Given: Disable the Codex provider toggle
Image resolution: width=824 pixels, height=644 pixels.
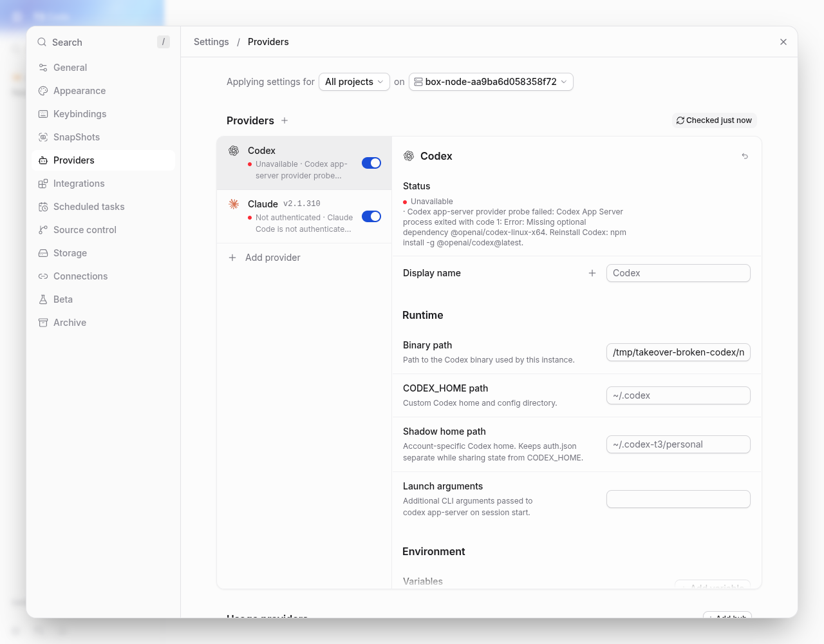Looking at the screenshot, I should pyautogui.click(x=371, y=163).
